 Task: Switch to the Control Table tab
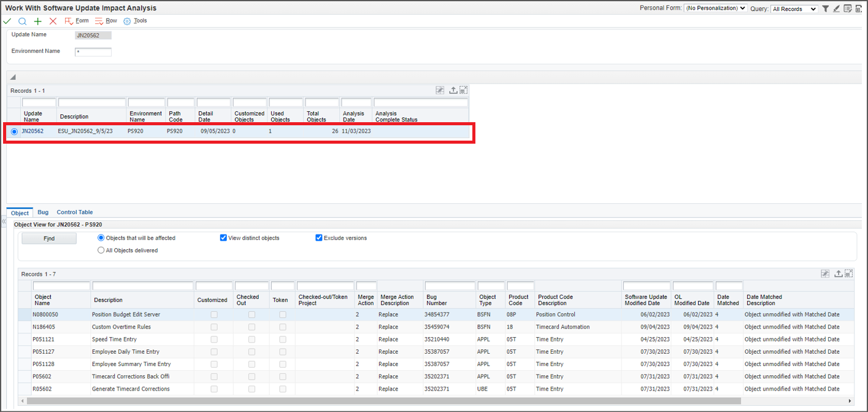click(x=75, y=212)
